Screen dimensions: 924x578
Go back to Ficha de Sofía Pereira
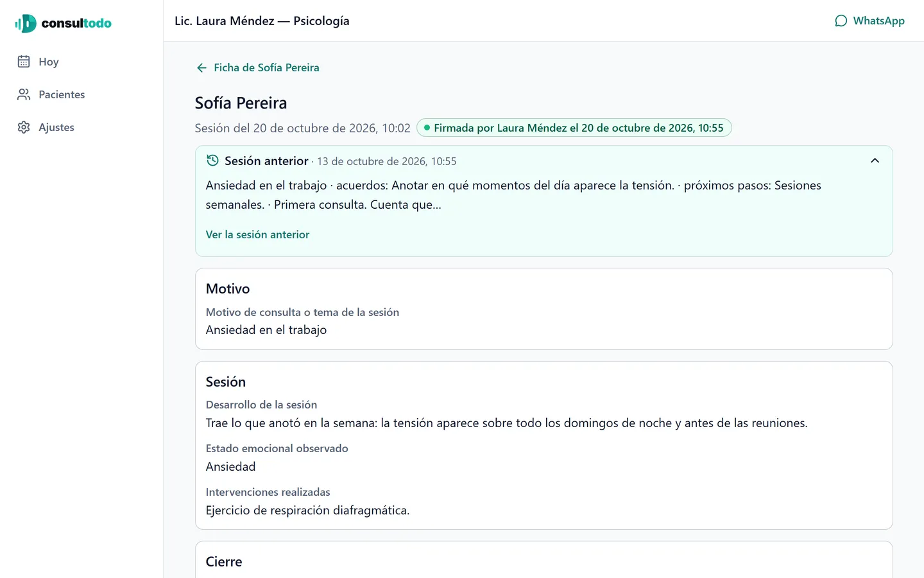point(257,67)
